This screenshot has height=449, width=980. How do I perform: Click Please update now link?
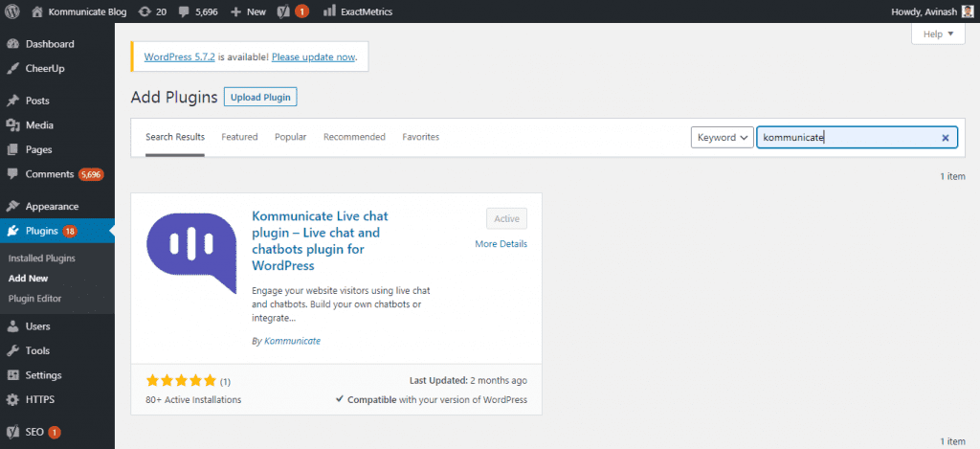pyautogui.click(x=314, y=56)
